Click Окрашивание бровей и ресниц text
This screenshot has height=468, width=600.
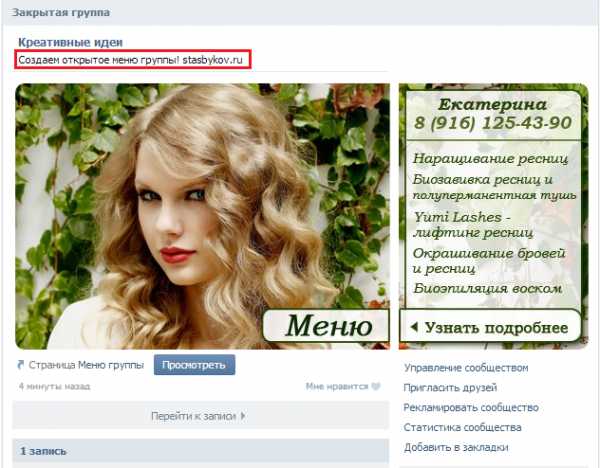pos(489,261)
